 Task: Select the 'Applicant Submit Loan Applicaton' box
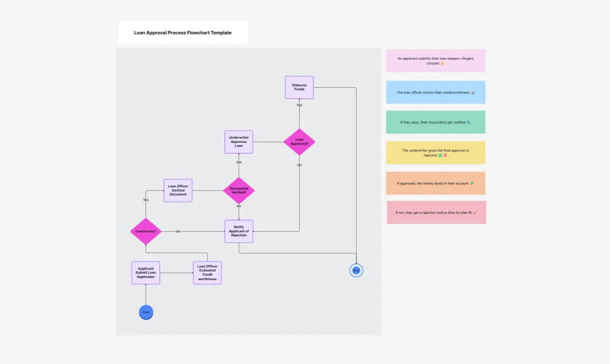(x=145, y=272)
